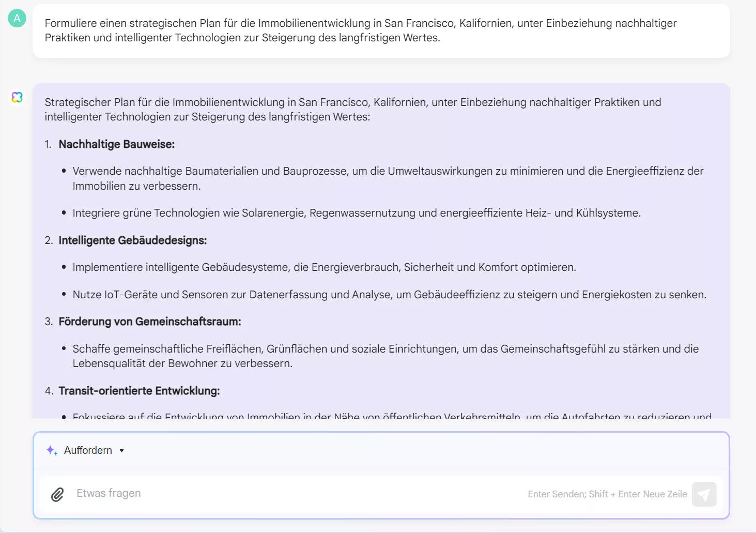Click the send arrow to submit a message
The image size is (756, 533).
tap(704, 494)
